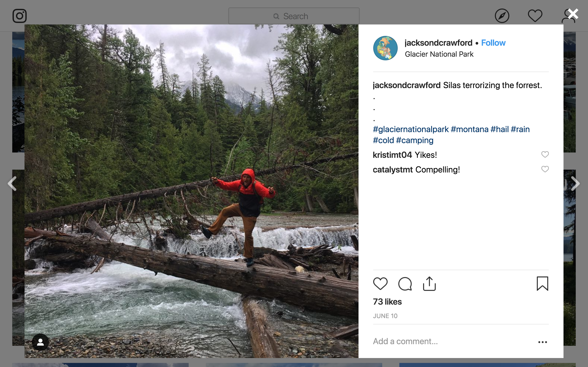Open the #glaciernationalpark hashtag

point(411,129)
